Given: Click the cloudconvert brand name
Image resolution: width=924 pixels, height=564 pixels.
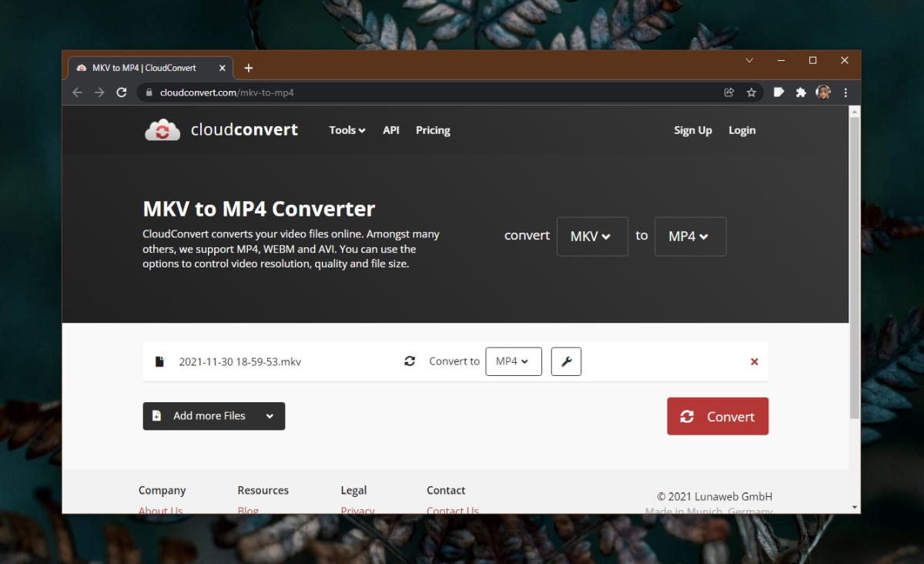Looking at the screenshot, I should pos(244,130).
